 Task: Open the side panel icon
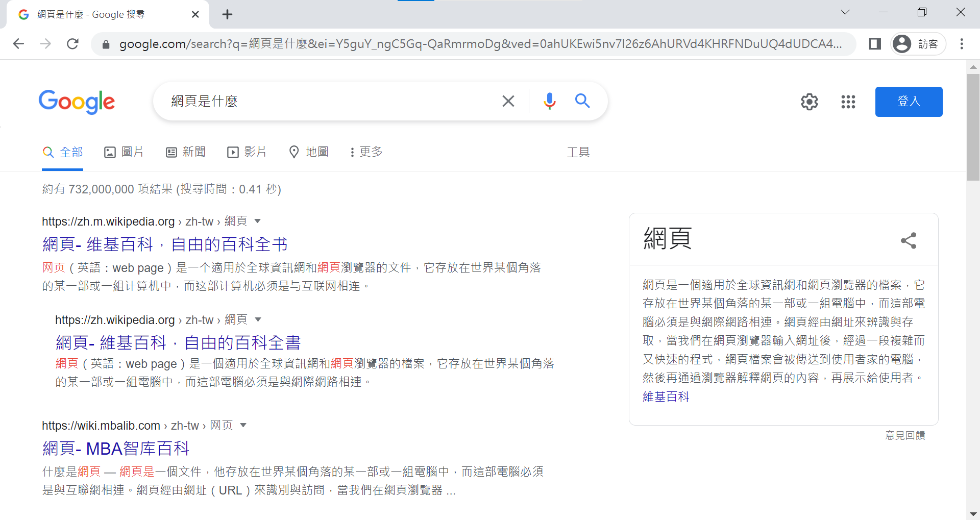pos(875,44)
